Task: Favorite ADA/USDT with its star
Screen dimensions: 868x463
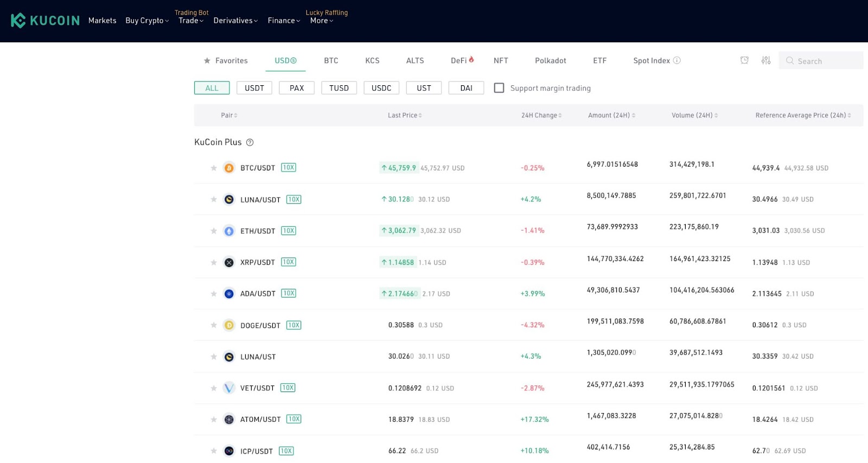Action: (214, 294)
